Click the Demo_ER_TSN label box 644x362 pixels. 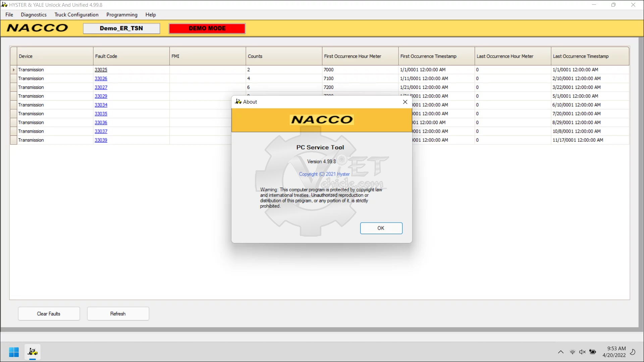pos(121,28)
